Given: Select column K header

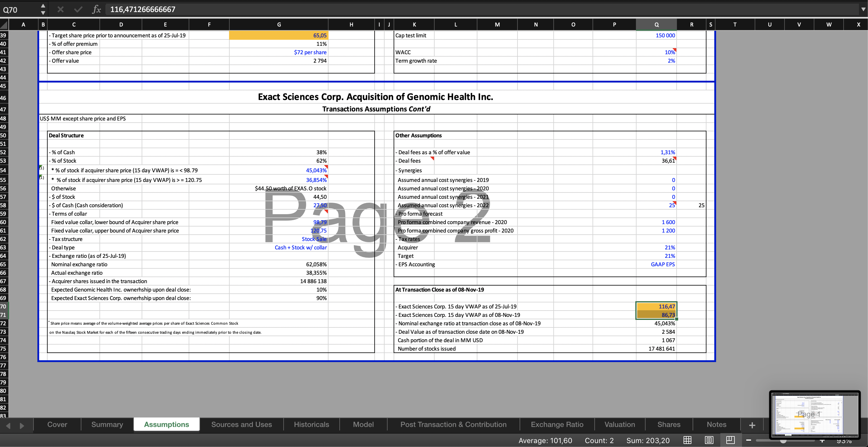Looking at the screenshot, I should pyautogui.click(x=414, y=25).
